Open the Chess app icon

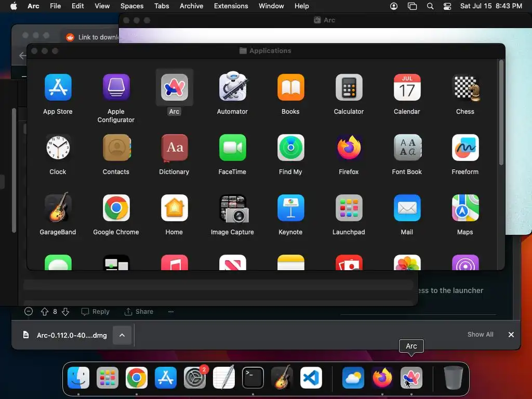click(465, 87)
